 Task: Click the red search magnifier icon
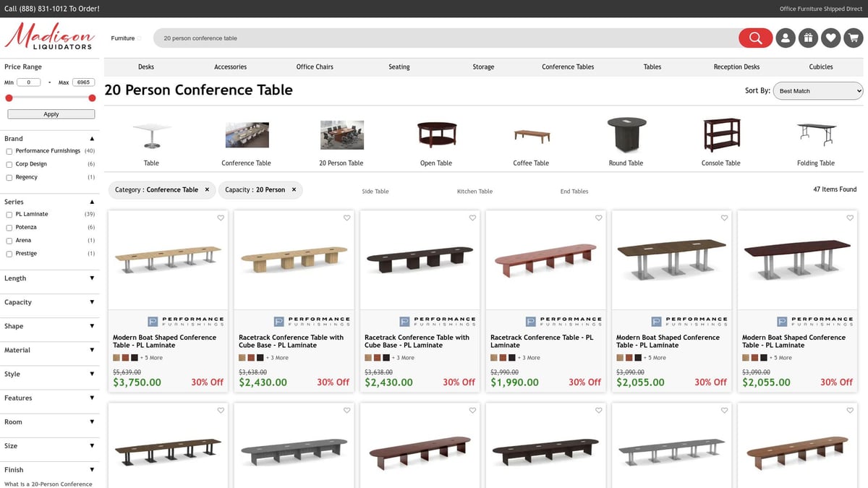[x=755, y=38]
